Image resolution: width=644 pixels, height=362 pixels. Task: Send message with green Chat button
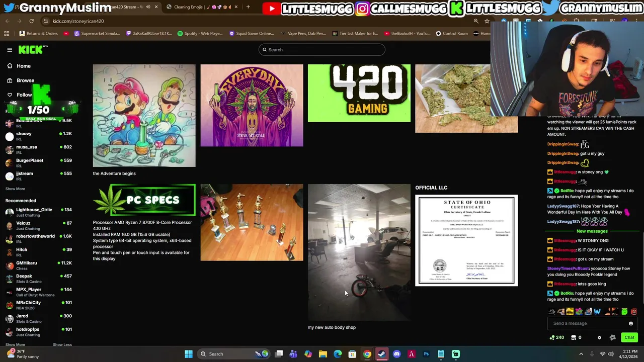point(629,337)
